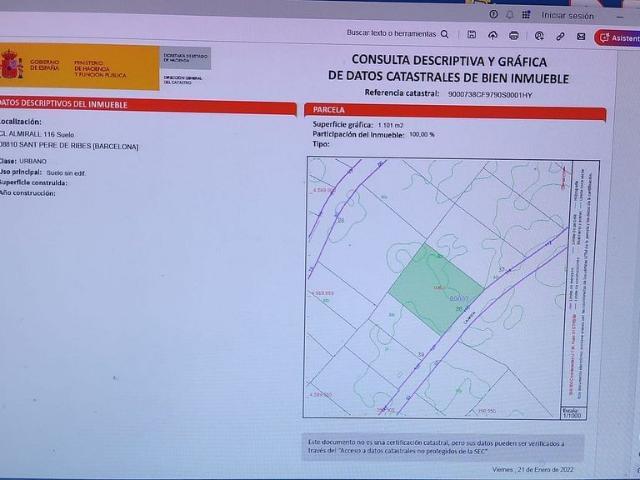The height and width of the screenshot is (480, 640).
Task: Click Iniciar sesión to sign in
Action: (x=567, y=16)
